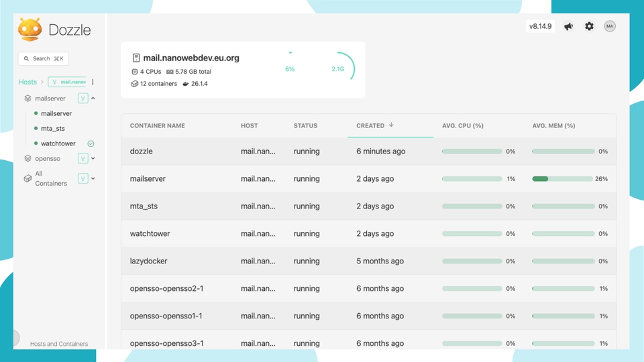Click the CPU chip icon beside 4 CPUs
This screenshot has width=644, height=362.
(x=134, y=72)
